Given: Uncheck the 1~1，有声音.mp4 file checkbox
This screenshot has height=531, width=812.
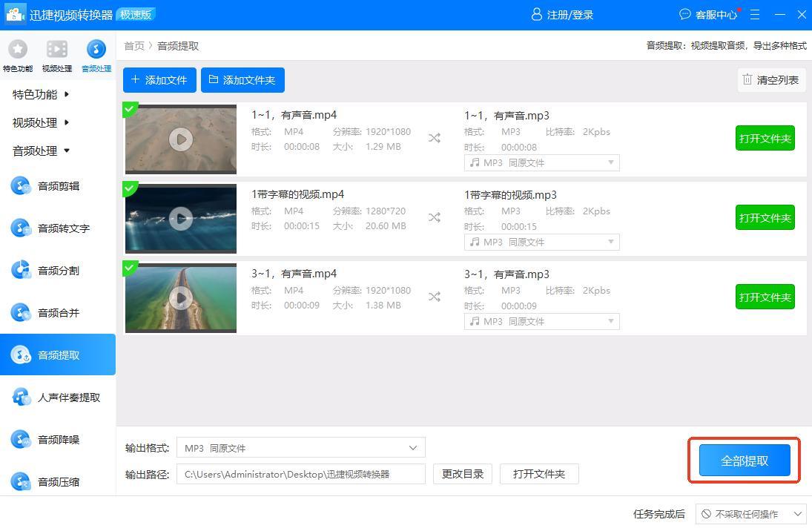Looking at the screenshot, I should (130, 109).
